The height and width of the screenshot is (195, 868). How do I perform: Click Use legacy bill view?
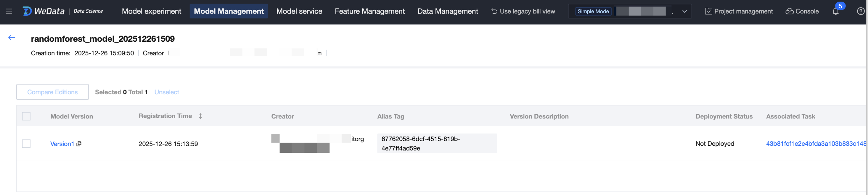(x=523, y=12)
